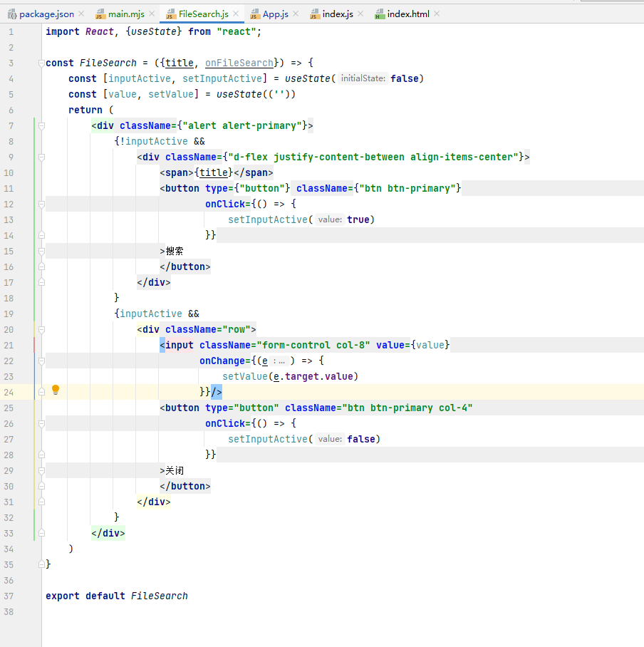Toggle fold marker at line 29
The image size is (644, 647).
[41, 470]
